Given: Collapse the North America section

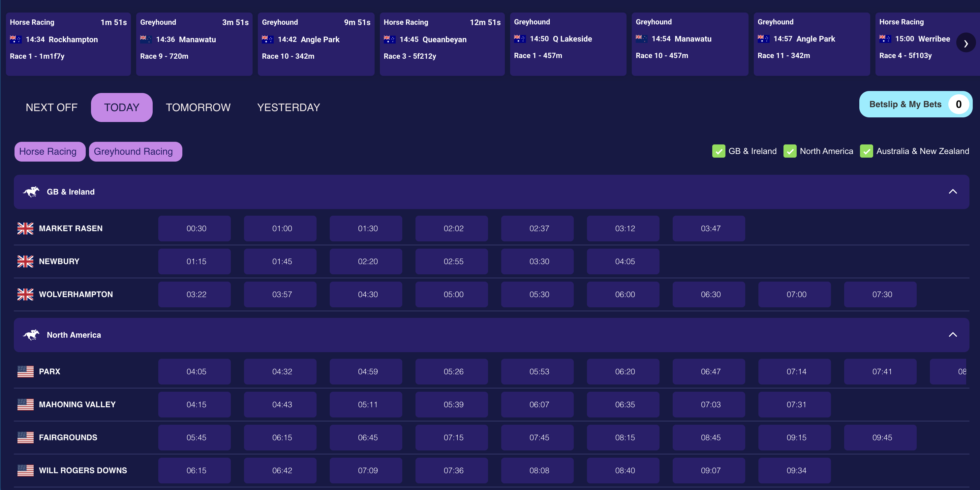Looking at the screenshot, I should click(x=953, y=334).
